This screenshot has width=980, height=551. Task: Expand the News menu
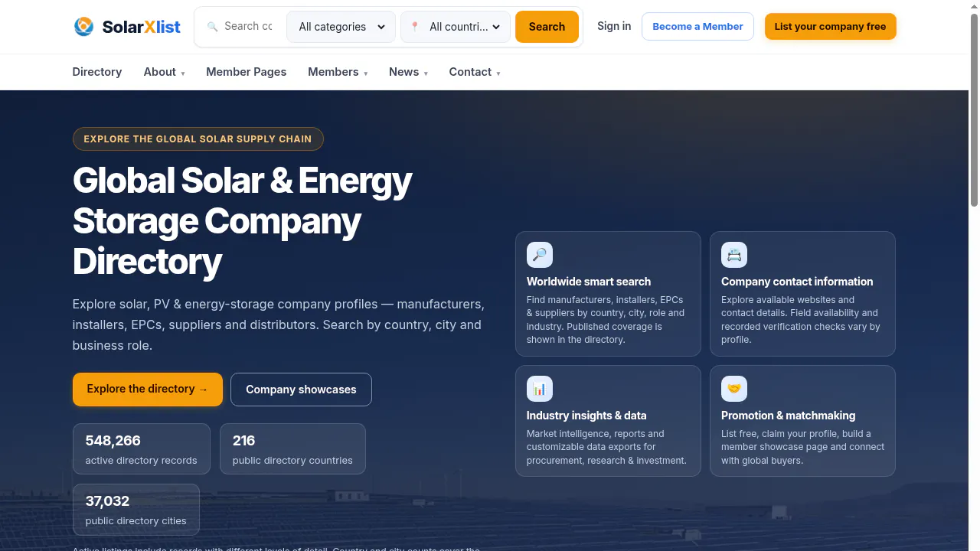click(x=408, y=72)
